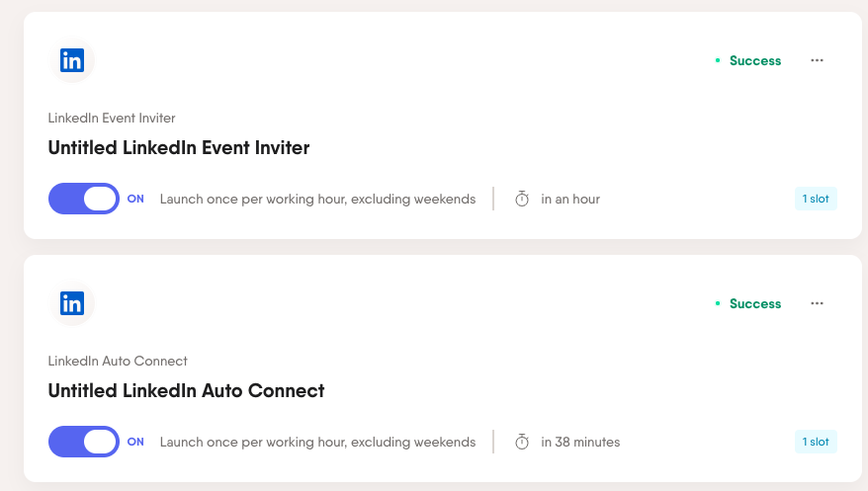Screen dimensions: 868x491
Task: Click the "LinkedIn Event Inviter" type label
Action: (112, 119)
